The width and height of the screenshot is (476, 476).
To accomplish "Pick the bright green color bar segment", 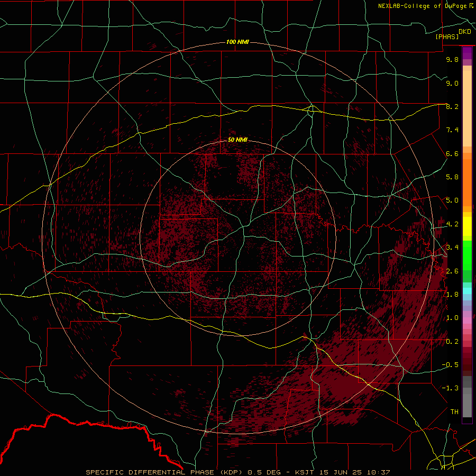I will click(467, 255).
